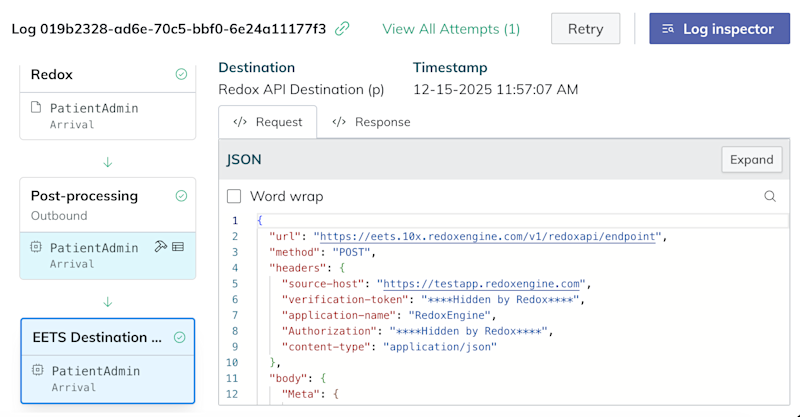Click the document icon beside Redox PatientAdmin
Viewport: 800px width, 417px height.
click(x=36, y=107)
